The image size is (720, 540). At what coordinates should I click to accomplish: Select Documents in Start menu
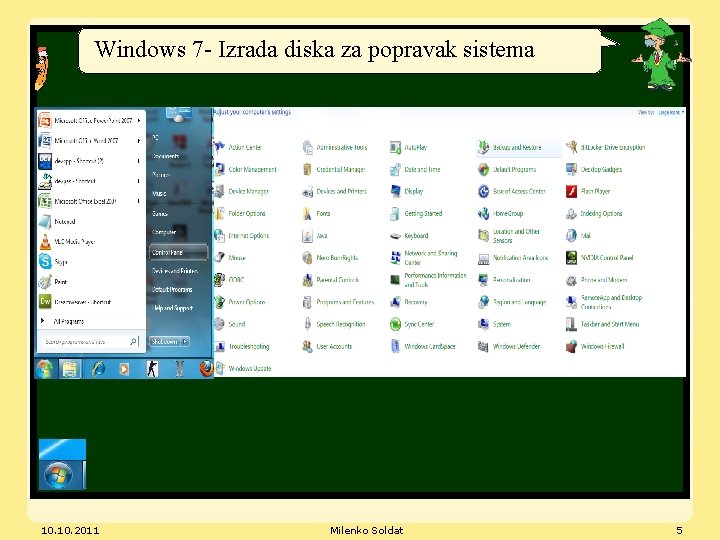(x=166, y=156)
